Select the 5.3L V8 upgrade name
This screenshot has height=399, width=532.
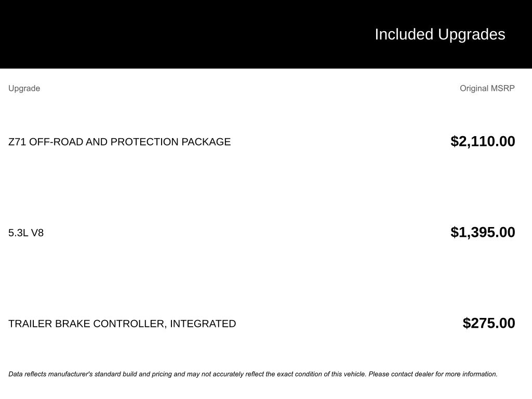26,233
